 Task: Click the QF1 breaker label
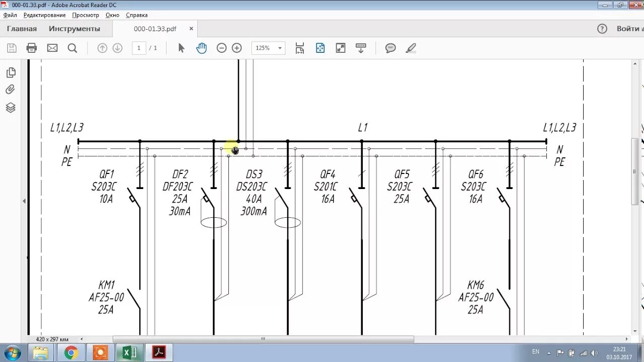(107, 174)
